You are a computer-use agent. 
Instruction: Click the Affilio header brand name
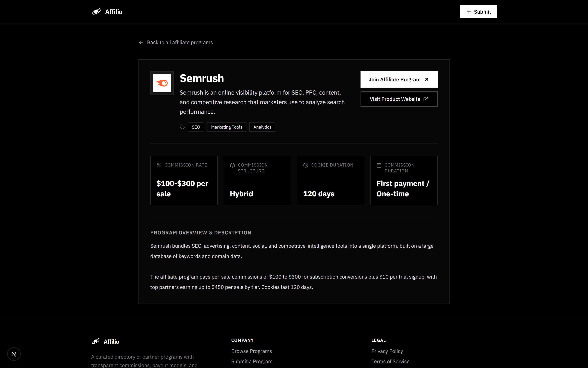(x=114, y=12)
